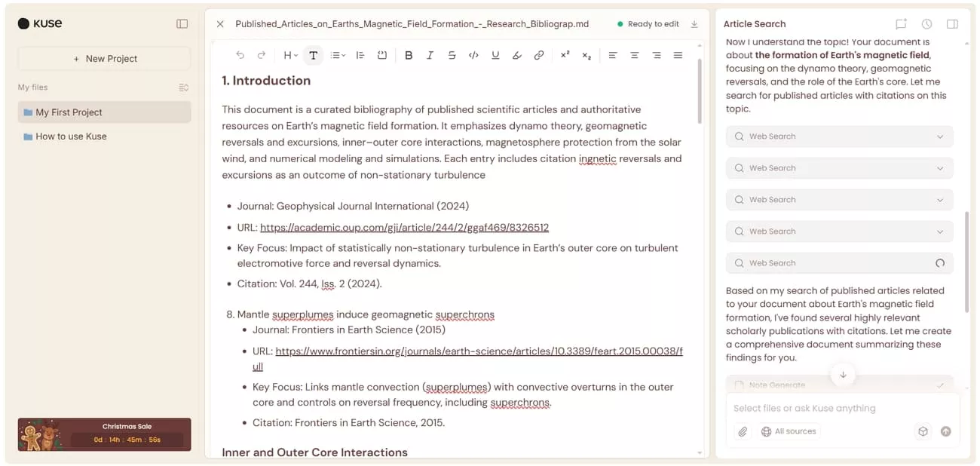Click the cube icon near the send button

[x=923, y=431]
